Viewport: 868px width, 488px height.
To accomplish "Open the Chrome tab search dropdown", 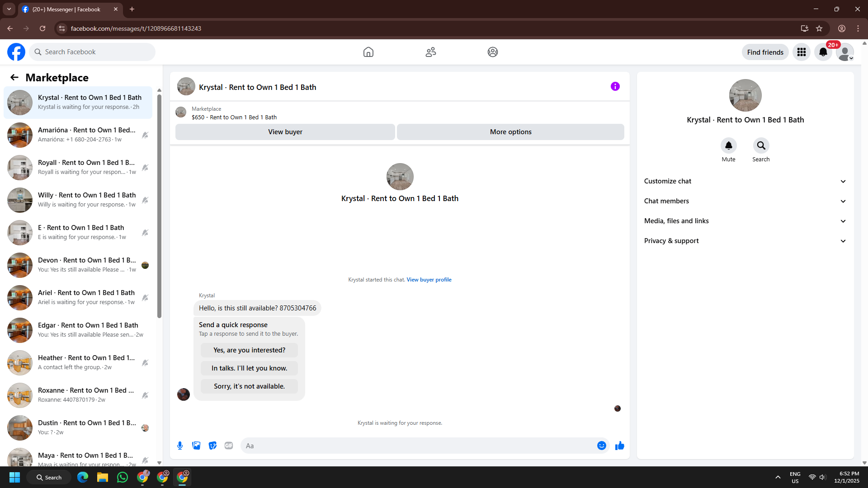I will pos(9,9).
